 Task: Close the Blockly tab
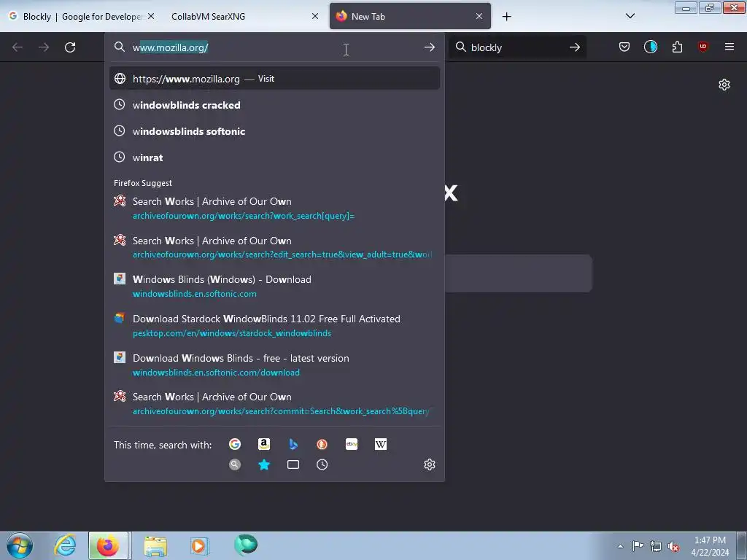point(151,16)
